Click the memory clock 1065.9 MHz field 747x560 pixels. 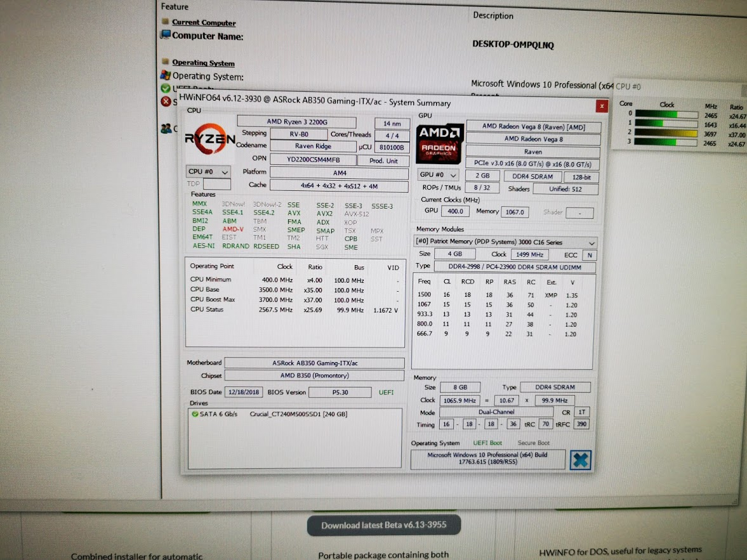point(459,400)
